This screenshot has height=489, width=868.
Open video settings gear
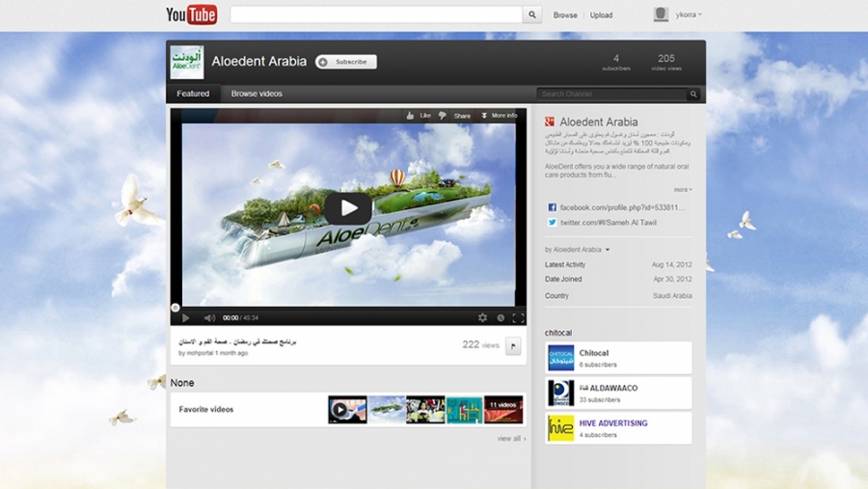point(483,317)
